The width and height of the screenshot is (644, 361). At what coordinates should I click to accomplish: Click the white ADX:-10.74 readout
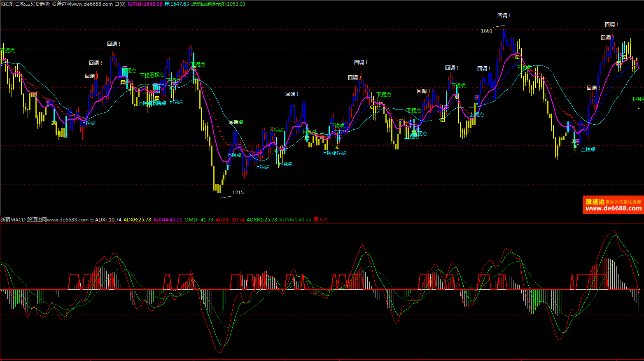(x=108, y=220)
